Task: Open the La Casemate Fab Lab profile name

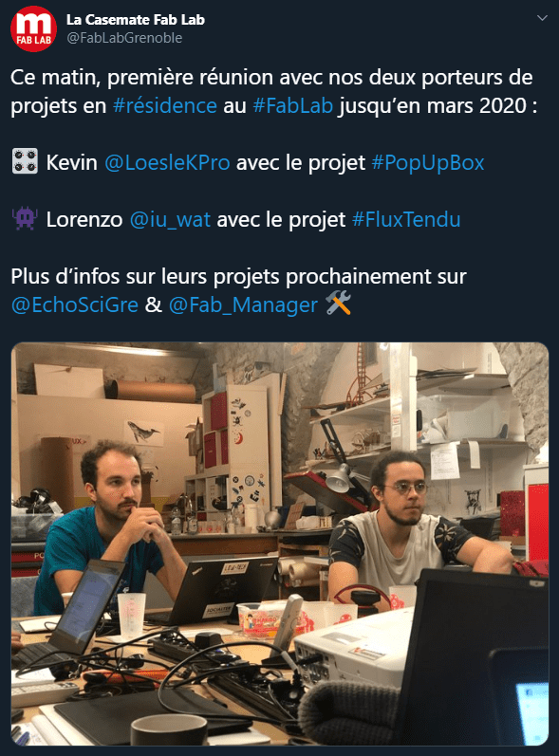Action: (135, 20)
